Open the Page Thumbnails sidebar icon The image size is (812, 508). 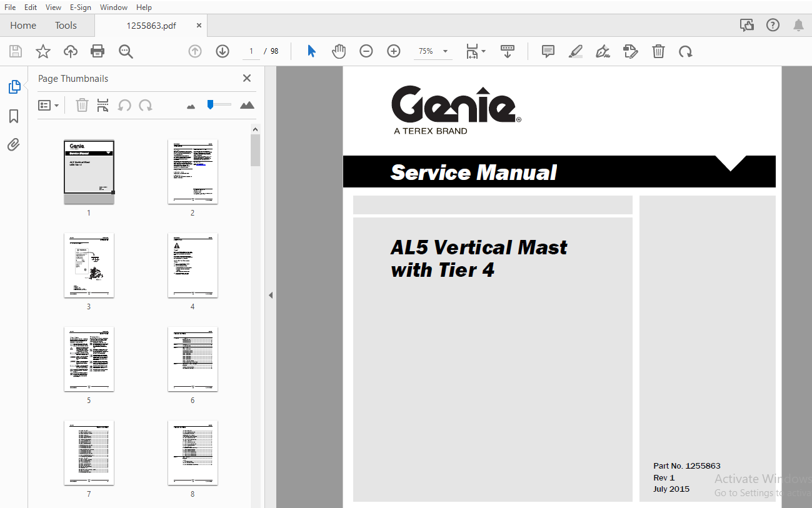[x=14, y=87]
